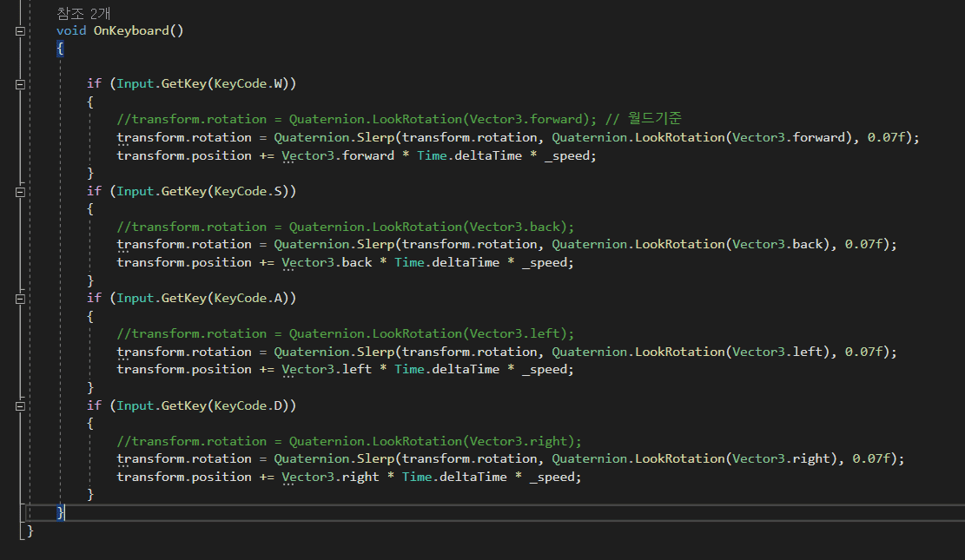Click Vector3.forward in the position line
Screen dimensions: 965x560
tap(338, 155)
